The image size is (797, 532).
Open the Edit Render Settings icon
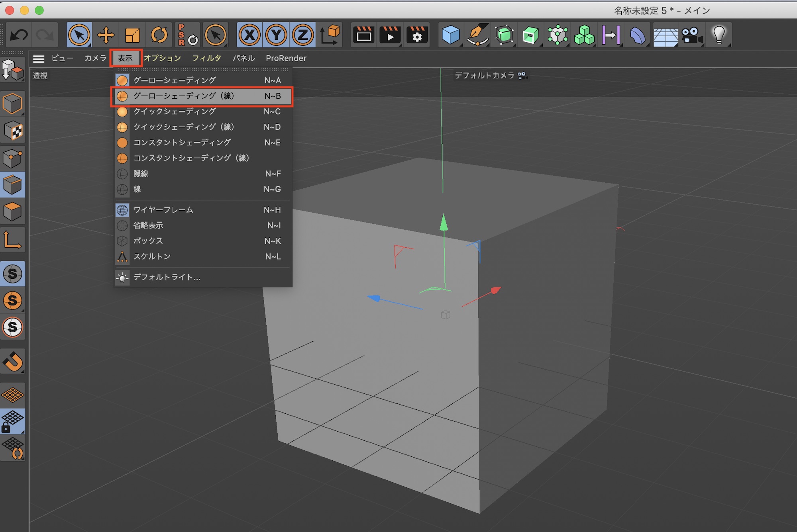click(417, 35)
